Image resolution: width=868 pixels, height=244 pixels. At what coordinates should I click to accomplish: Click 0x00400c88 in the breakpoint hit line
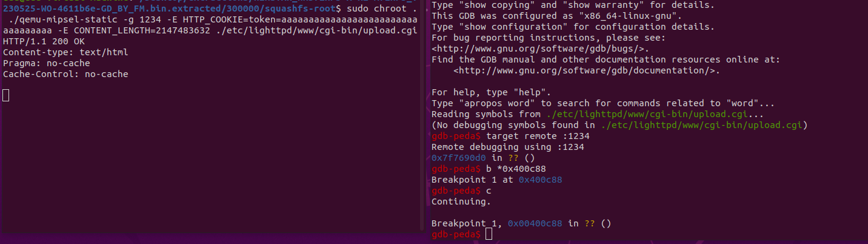[x=535, y=223]
